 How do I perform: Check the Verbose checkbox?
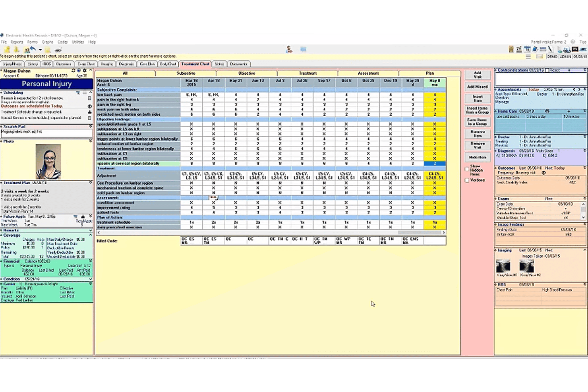pyautogui.click(x=467, y=180)
